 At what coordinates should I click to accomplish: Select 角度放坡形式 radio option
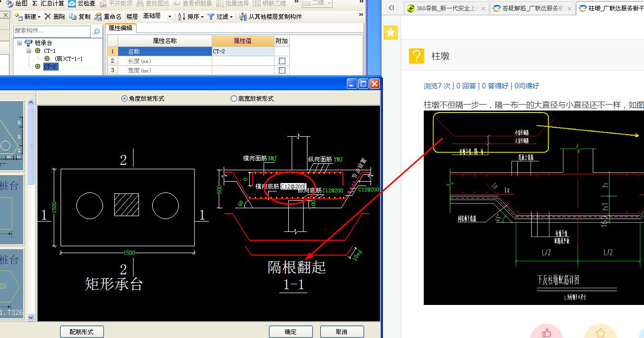(x=142, y=98)
